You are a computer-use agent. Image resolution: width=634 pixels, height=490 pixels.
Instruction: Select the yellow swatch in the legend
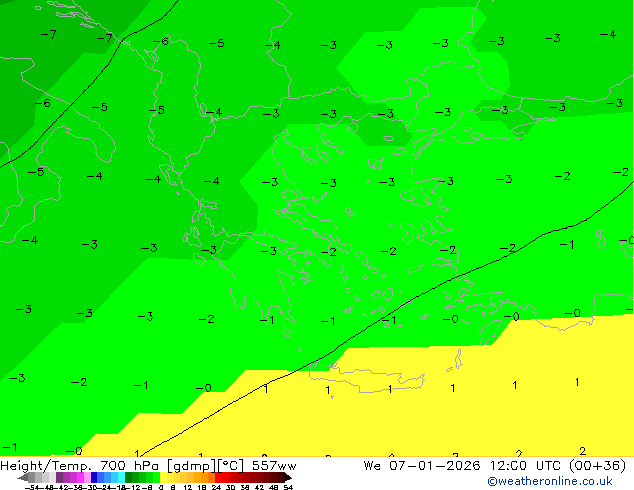pyautogui.click(x=163, y=477)
